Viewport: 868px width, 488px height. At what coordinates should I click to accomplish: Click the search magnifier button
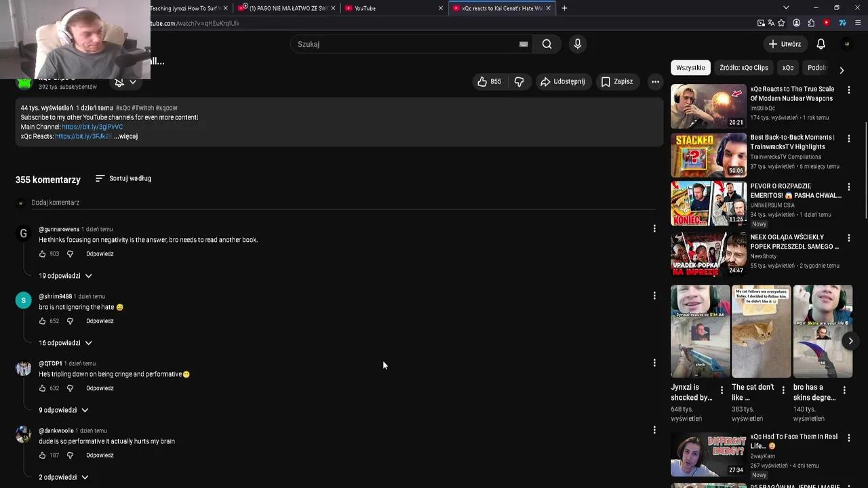[x=547, y=44]
